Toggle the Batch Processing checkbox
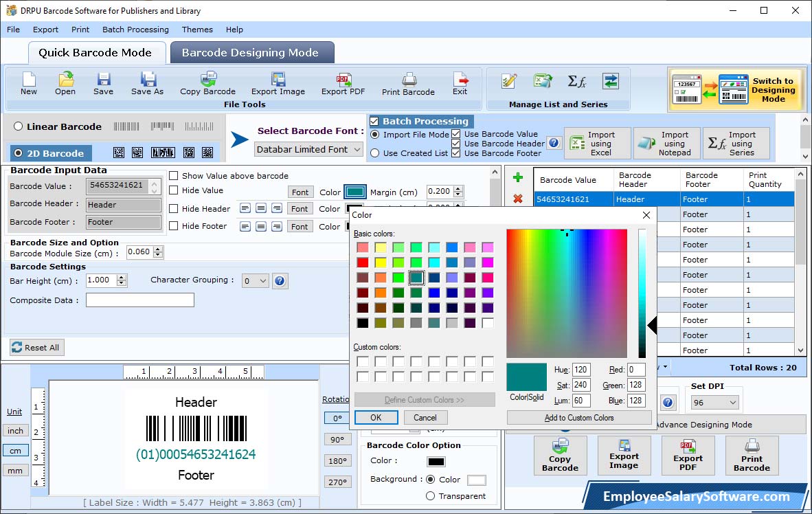Viewport: 812px width, 514px height. 374,121
